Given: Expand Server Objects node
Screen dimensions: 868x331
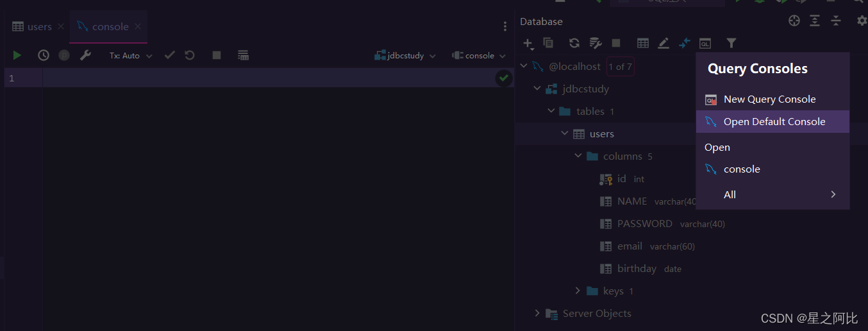Looking at the screenshot, I should click(537, 313).
